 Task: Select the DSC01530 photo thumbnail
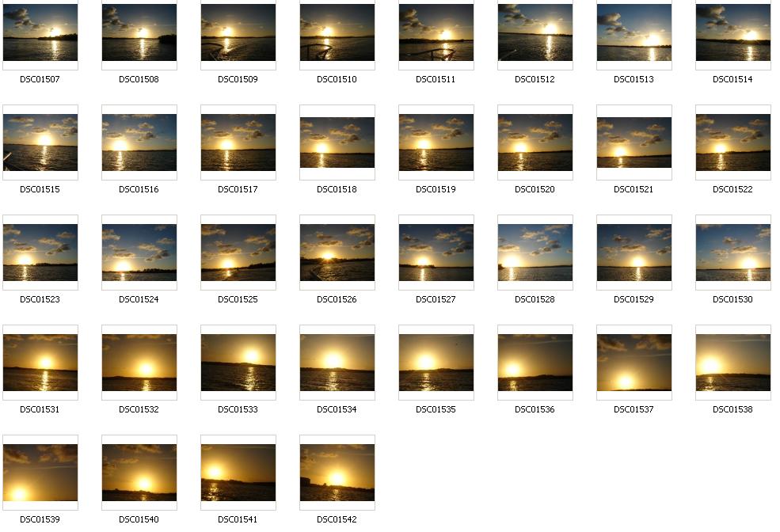[x=733, y=253]
